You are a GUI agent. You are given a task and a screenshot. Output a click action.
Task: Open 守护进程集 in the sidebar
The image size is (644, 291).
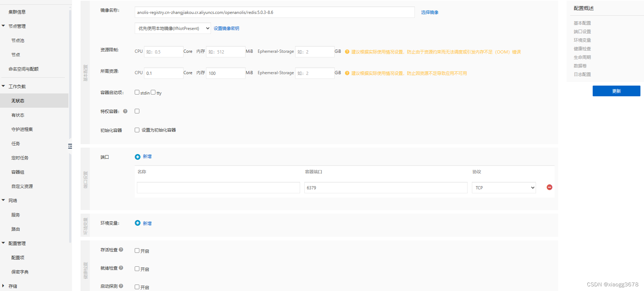click(x=22, y=129)
